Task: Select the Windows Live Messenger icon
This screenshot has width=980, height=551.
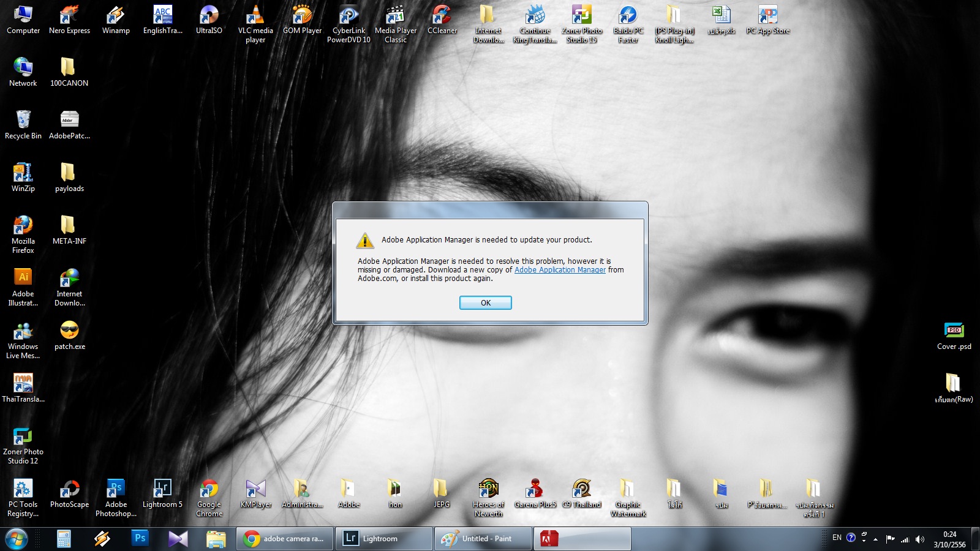Action: (x=23, y=340)
